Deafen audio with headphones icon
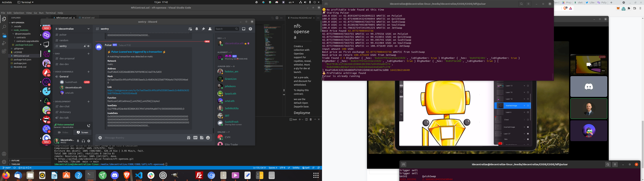This screenshot has width=644, height=181. point(84,141)
